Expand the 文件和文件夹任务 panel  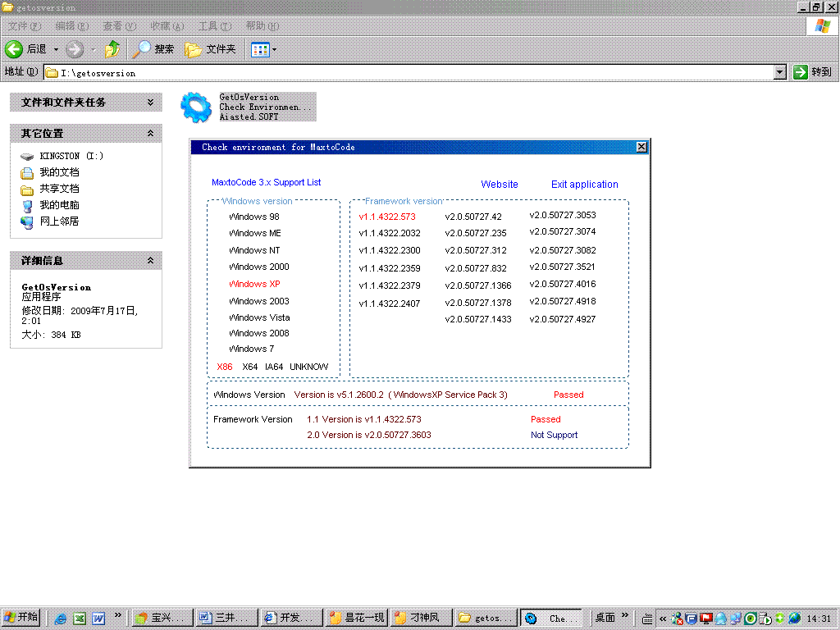pos(151,102)
